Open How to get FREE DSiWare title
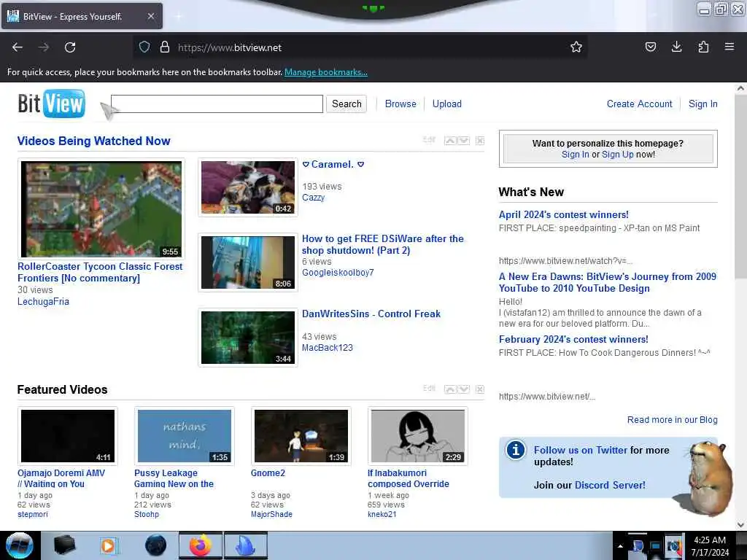This screenshot has width=747, height=560. pyautogui.click(x=382, y=244)
